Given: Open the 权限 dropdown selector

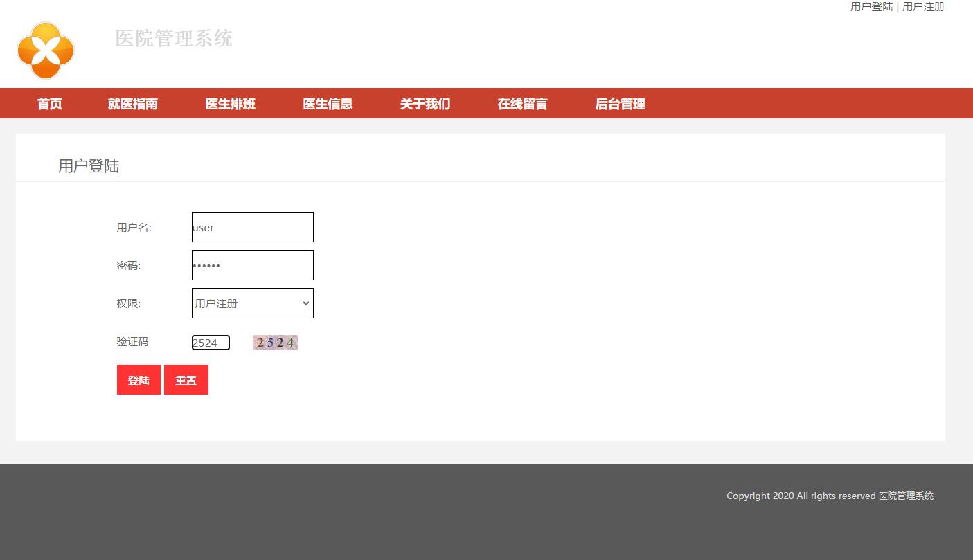Looking at the screenshot, I should (x=252, y=303).
